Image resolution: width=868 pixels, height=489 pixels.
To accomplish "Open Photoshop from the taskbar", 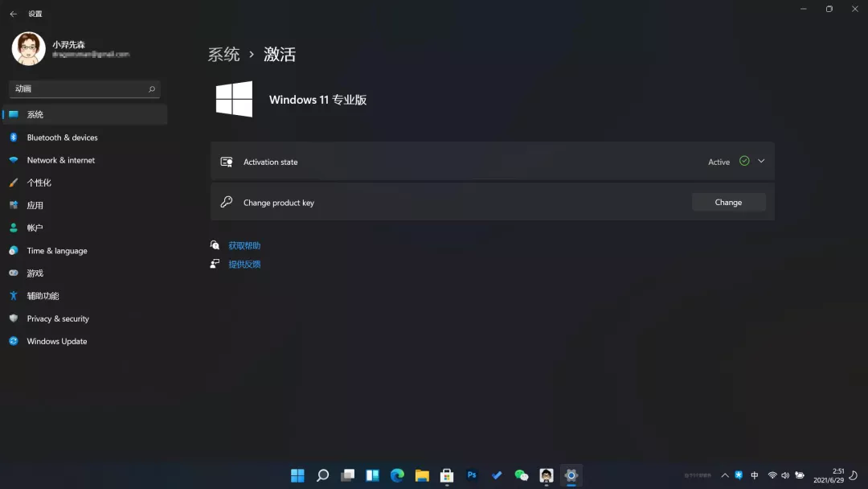I will 472,475.
